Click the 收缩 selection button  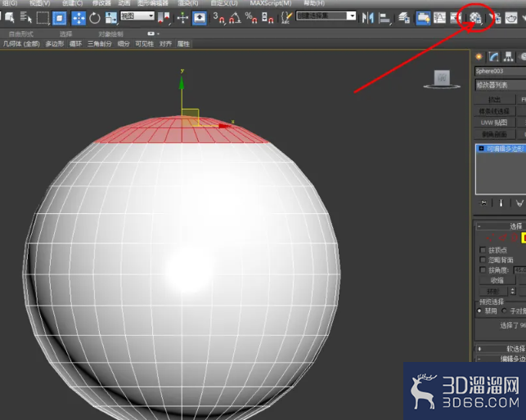[x=497, y=280]
